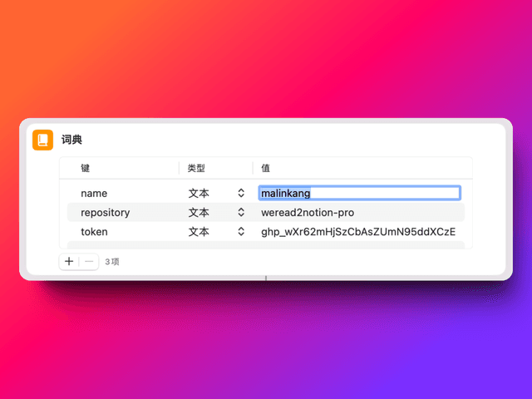532x399 pixels.
Task: Click the orange dictionary book icon
Action: click(x=42, y=140)
